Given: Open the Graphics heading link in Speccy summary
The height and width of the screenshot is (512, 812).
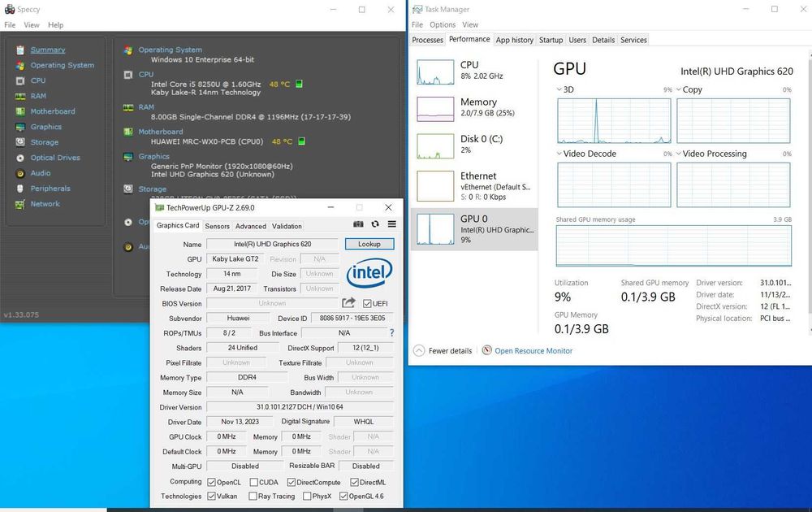Looking at the screenshot, I should click(153, 157).
